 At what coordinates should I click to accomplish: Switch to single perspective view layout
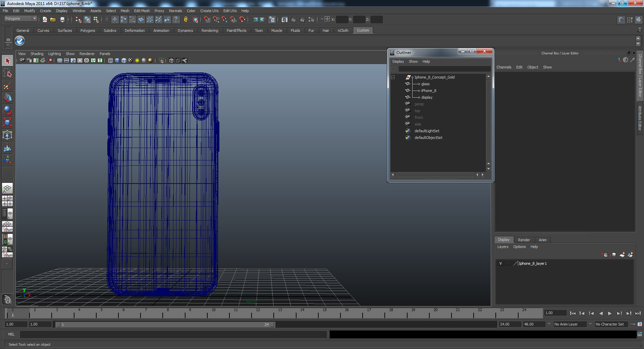[7, 188]
